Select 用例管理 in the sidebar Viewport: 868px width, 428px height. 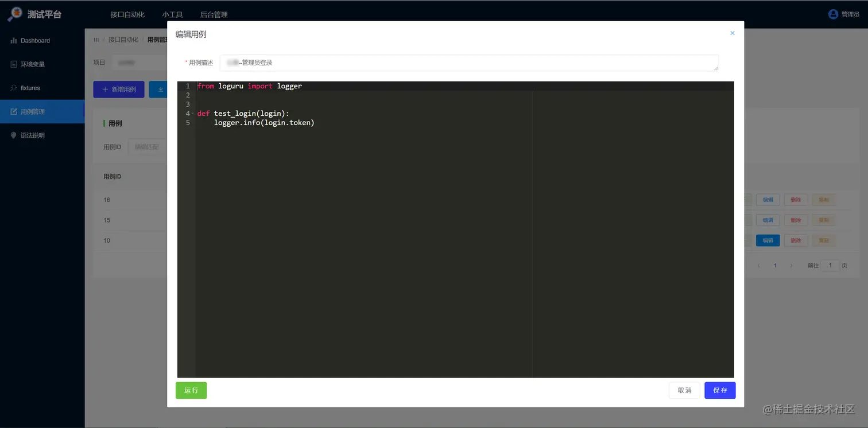pyautogui.click(x=42, y=112)
